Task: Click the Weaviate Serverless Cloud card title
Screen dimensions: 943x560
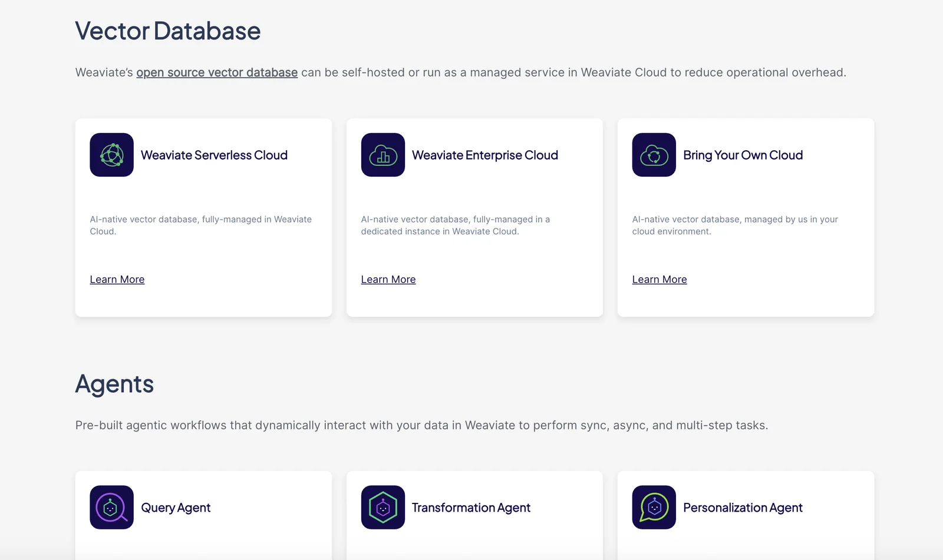Action: click(214, 155)
